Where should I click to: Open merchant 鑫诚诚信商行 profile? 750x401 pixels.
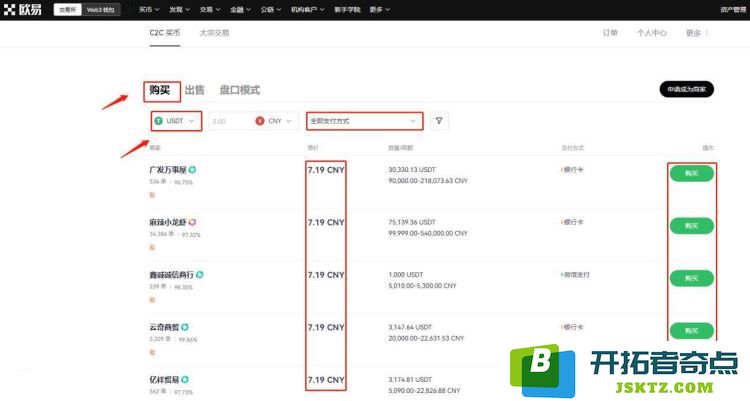[172, 275]
